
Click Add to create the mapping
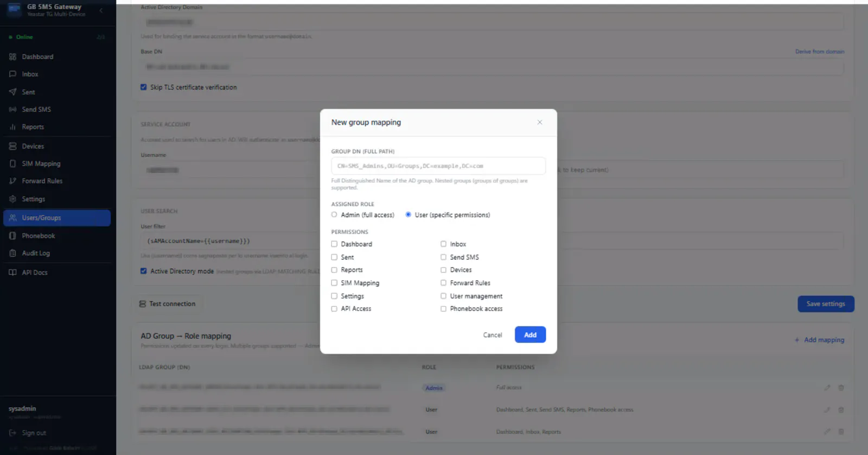(x=530, y=335)
